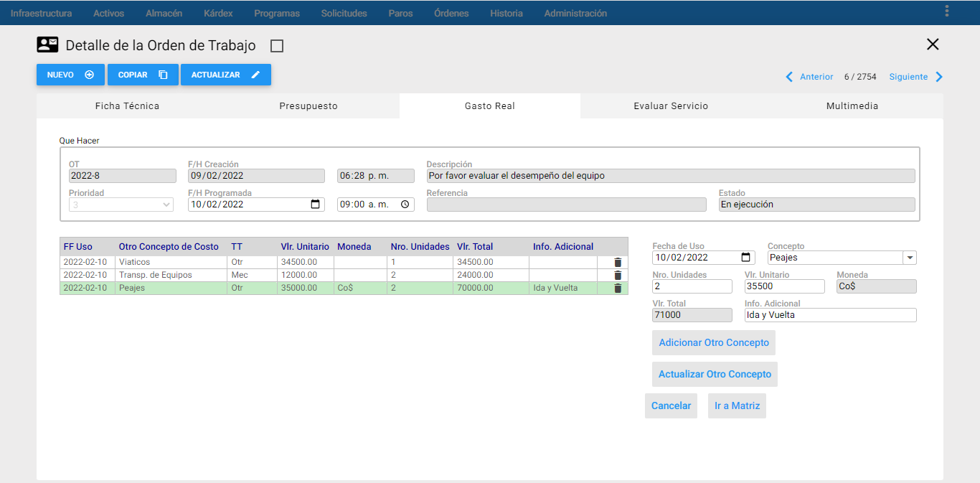Screen dimensions: 980x483
Task: Click the NUEVO button
Action: coord(70,75)
